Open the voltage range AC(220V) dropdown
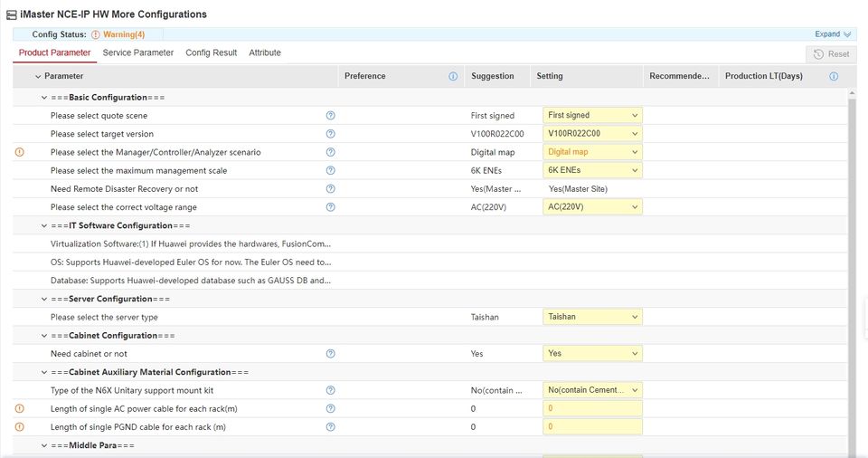Image resolution: width=868 pixels, height=458 pixels. click(592, 206)
